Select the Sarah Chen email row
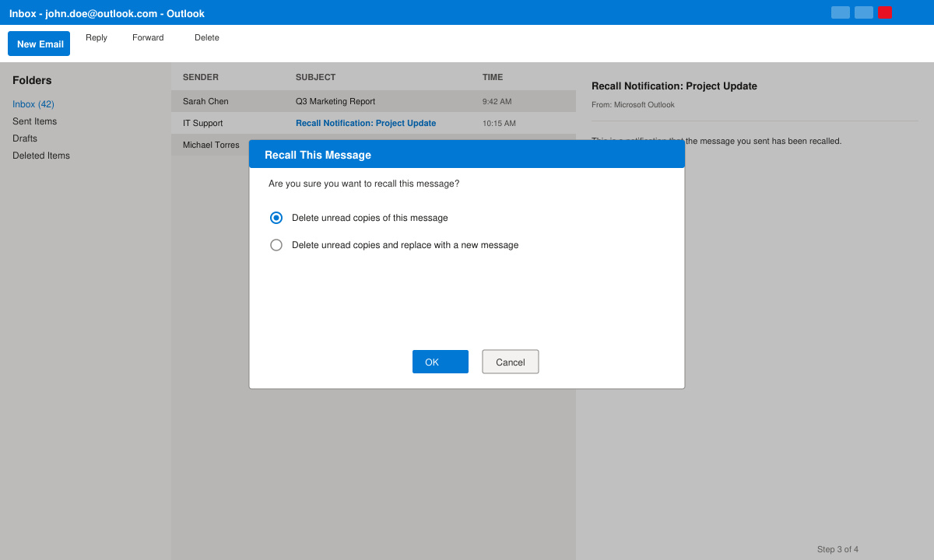The image size is (934, 560). click(374, 101)
